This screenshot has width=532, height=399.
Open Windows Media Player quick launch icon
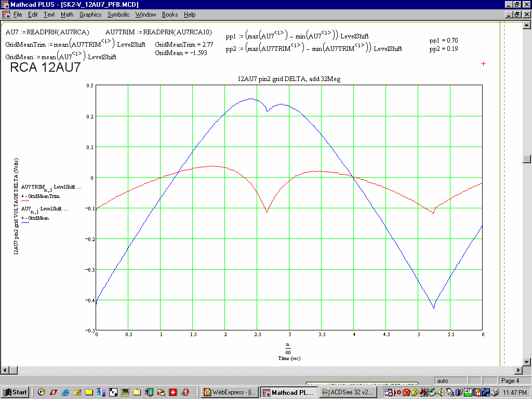41,392
